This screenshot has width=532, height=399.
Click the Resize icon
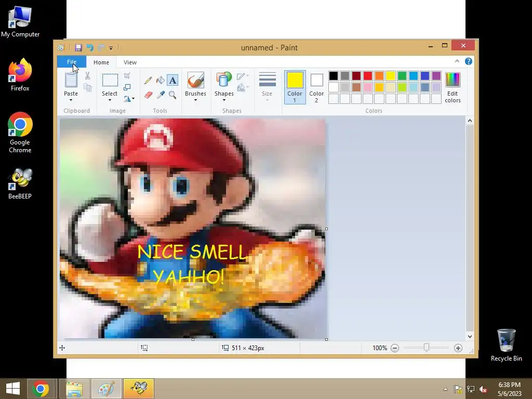(x=127, y=87)
